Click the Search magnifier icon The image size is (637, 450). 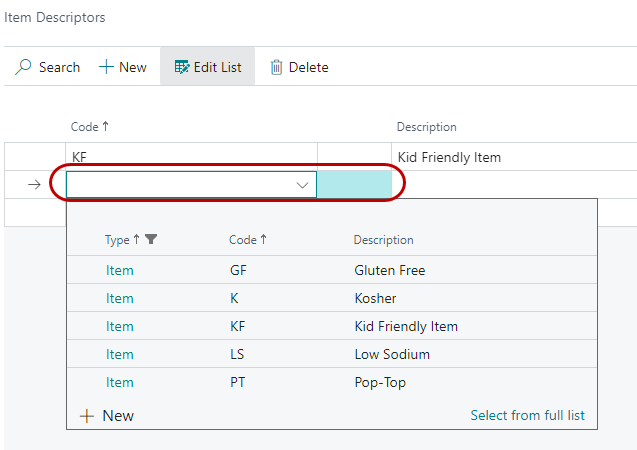(x=24, y=67)
